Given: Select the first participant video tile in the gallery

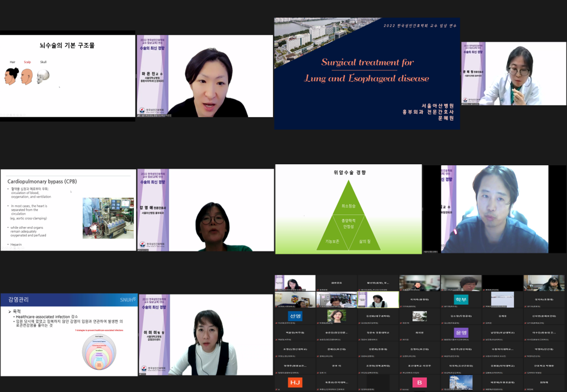Looking at the screenshot, I should click(295, 283).
